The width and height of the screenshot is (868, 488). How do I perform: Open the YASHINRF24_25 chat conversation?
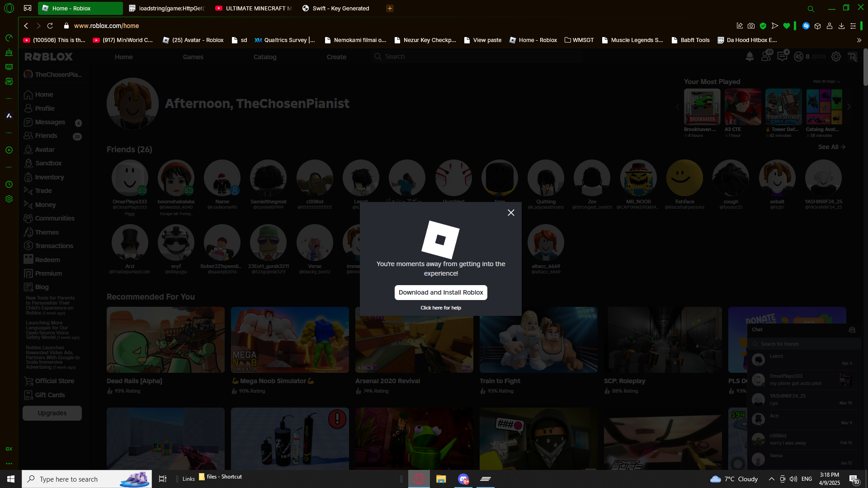804,399
